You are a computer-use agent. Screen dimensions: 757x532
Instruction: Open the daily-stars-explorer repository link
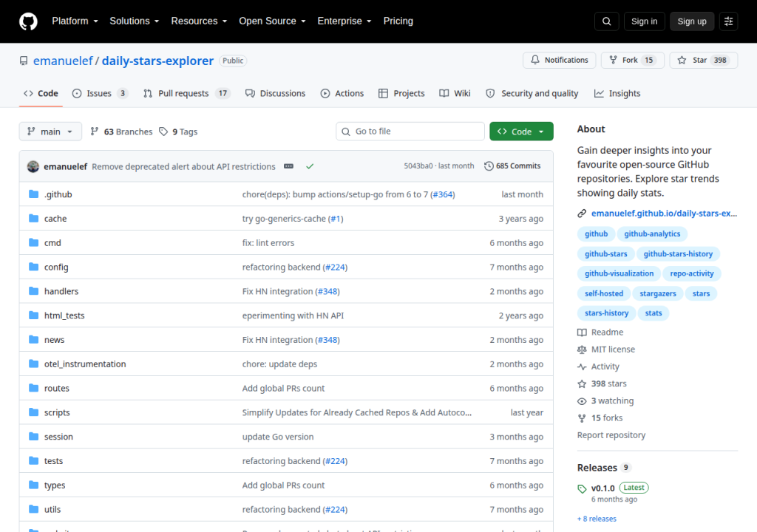157,61
